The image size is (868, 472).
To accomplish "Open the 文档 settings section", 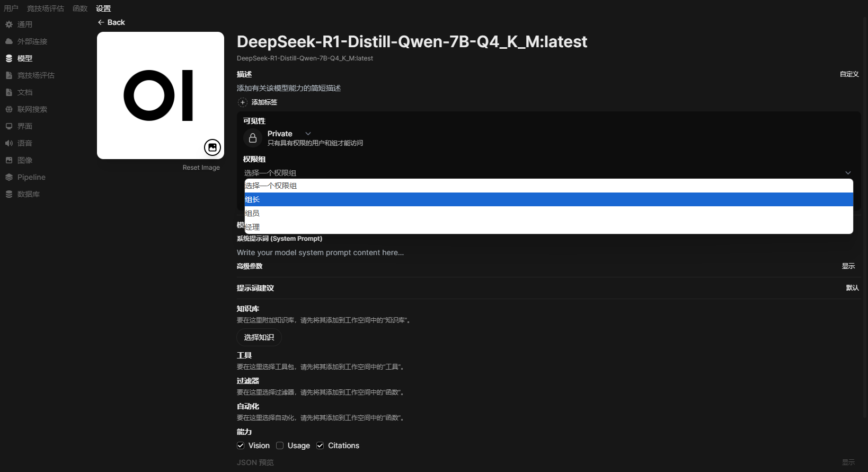I will [x=25, y=92].
